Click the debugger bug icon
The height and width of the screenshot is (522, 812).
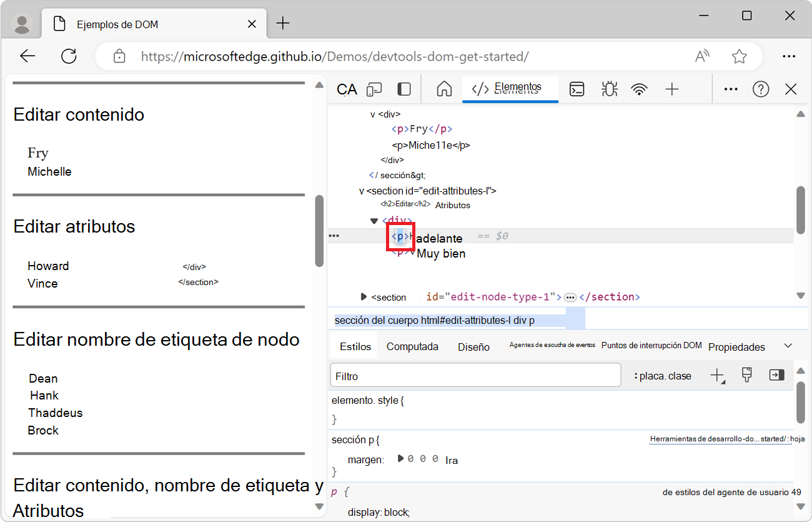coord(609,89)
